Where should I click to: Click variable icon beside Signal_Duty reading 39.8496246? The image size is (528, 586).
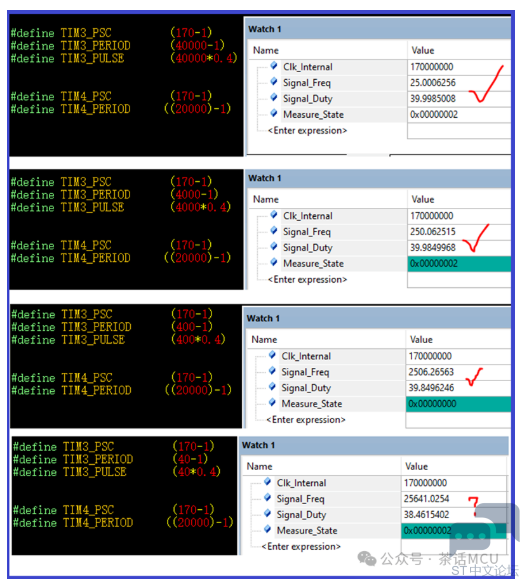[272, 386]
